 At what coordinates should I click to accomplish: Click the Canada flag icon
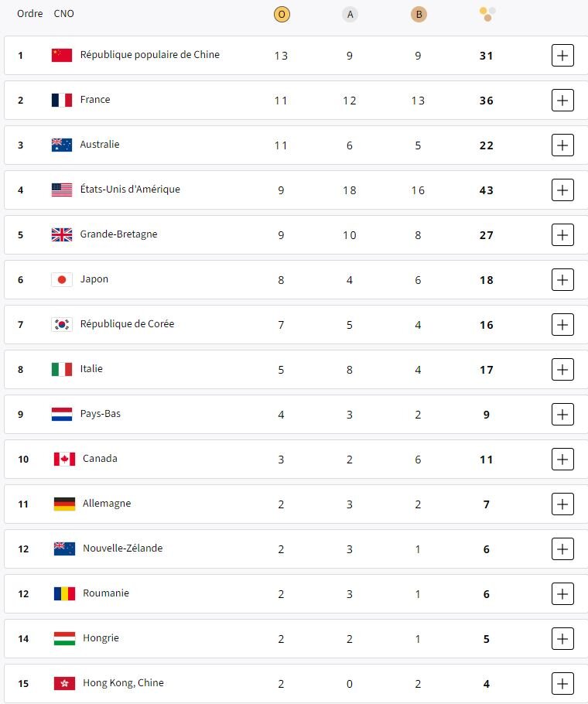[x=64, y=459]
